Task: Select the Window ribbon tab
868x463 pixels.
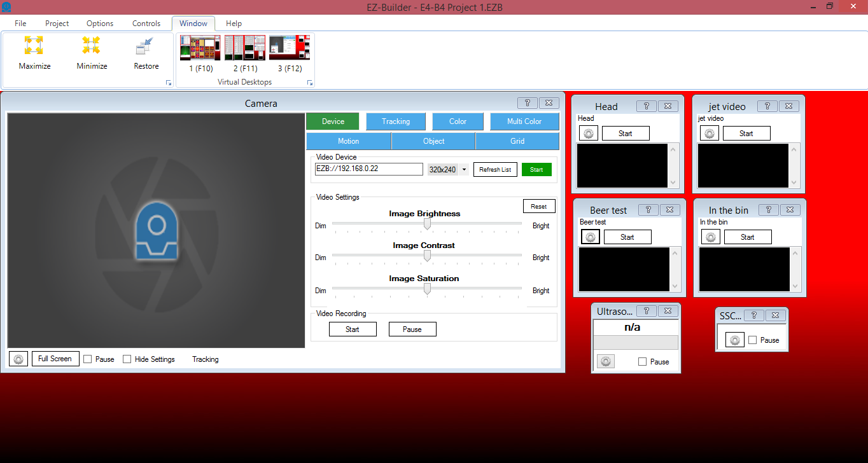Action: (193, 24)
